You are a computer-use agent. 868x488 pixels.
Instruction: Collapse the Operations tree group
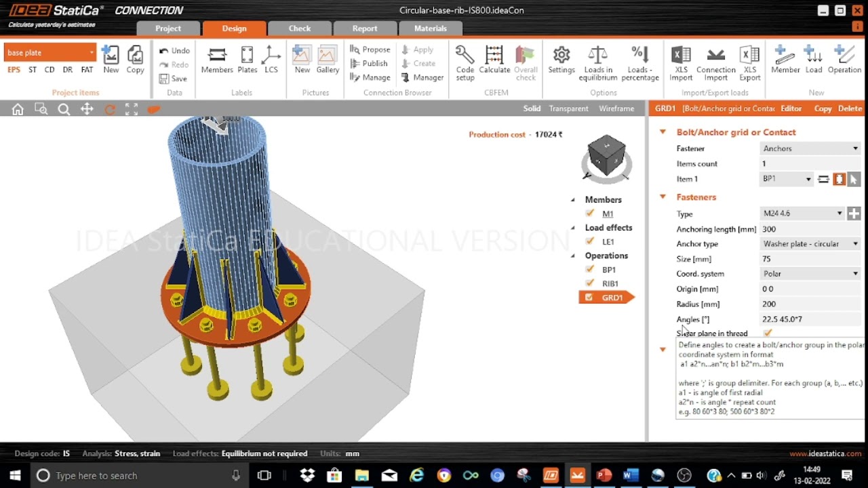[572, 256]
